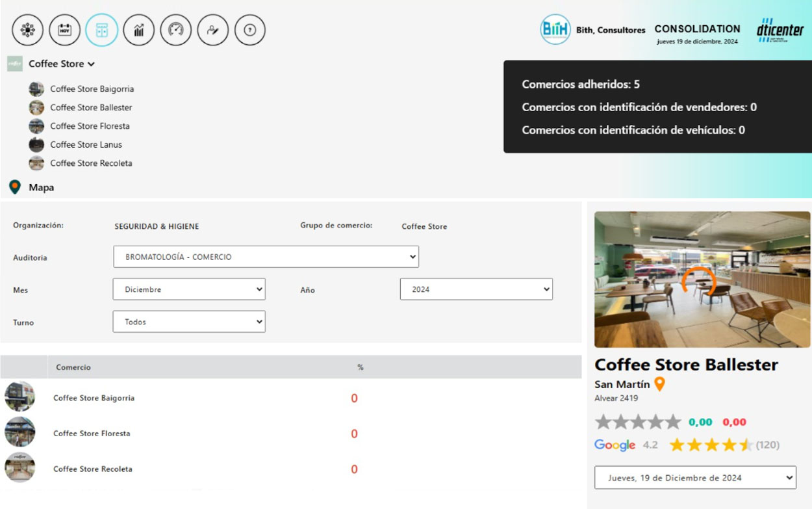
Task: Click the Mapa pin icon
Action: pyautogui.click(x=15, y=187)
